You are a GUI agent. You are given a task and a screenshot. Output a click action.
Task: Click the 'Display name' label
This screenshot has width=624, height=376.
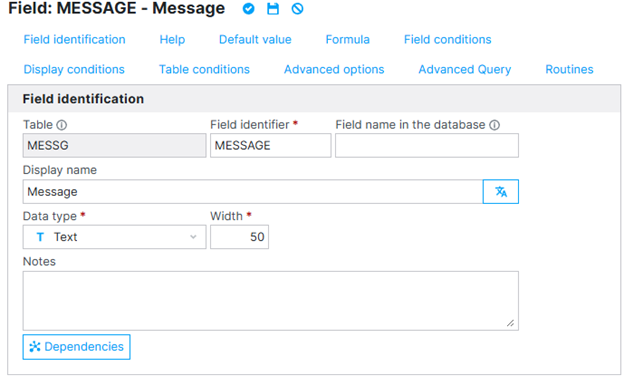(60, 170)
